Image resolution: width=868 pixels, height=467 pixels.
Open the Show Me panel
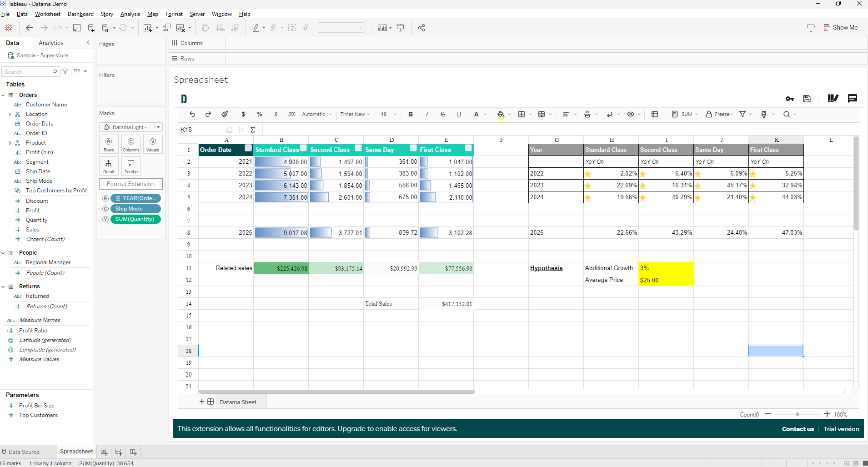841,28
